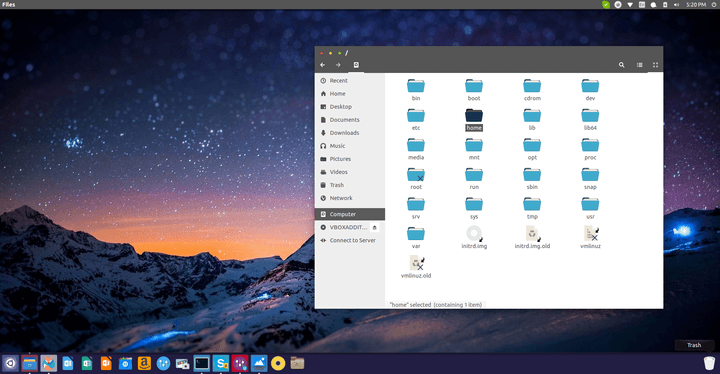Open the volume indicator in top bar
This screenshot has height=374, width=720.
[676, 5]
